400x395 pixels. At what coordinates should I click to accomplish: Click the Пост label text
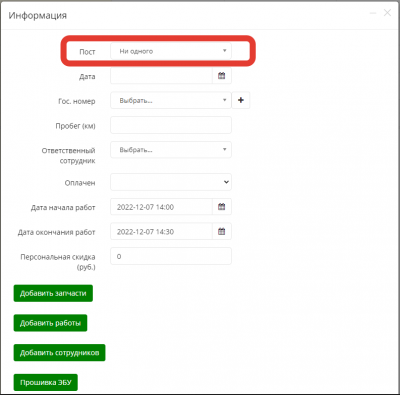click(x=87, y=52)
